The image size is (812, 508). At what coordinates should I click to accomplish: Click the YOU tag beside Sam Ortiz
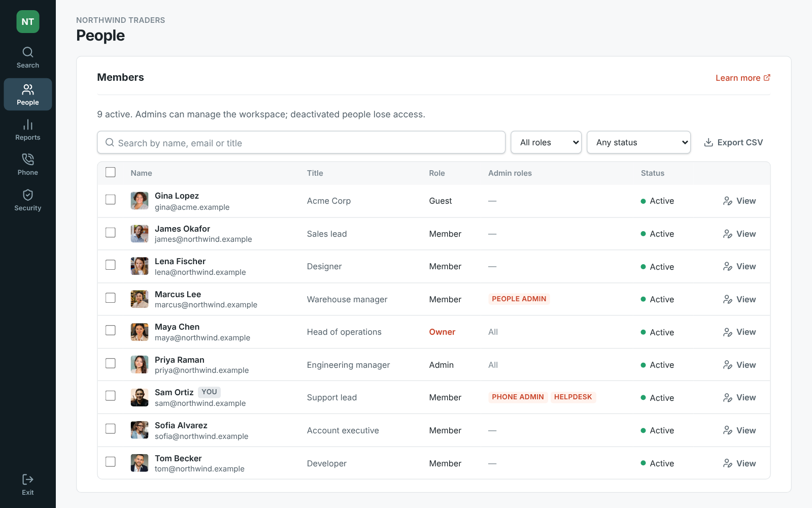[x=209, y=392]
